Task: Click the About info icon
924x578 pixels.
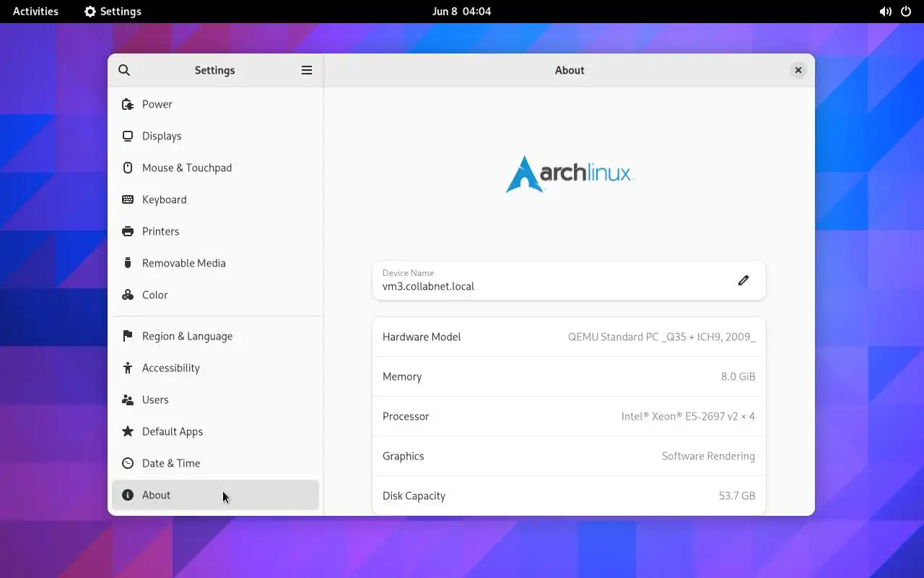Action: pos(128,495)
